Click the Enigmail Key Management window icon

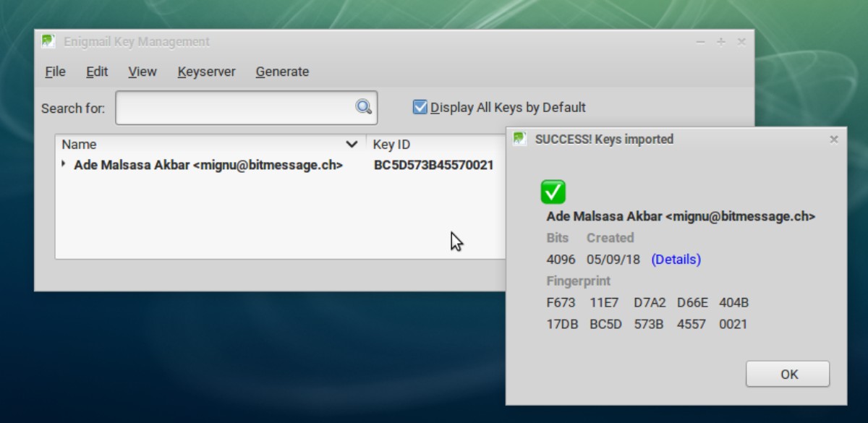tap(48, 41)
